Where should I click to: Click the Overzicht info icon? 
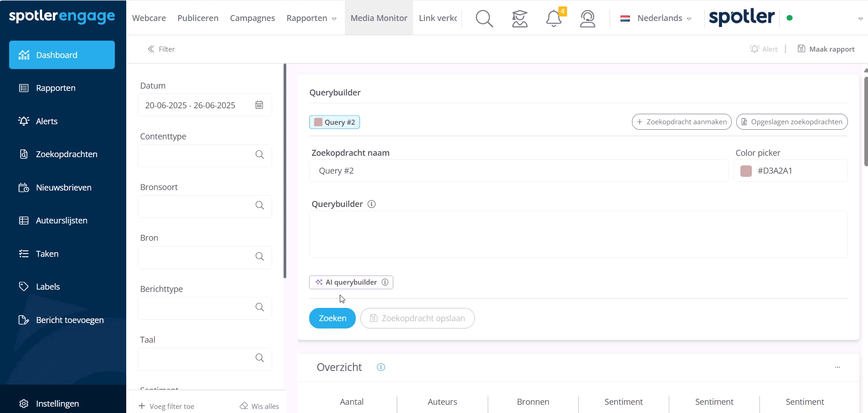(381, 367)
